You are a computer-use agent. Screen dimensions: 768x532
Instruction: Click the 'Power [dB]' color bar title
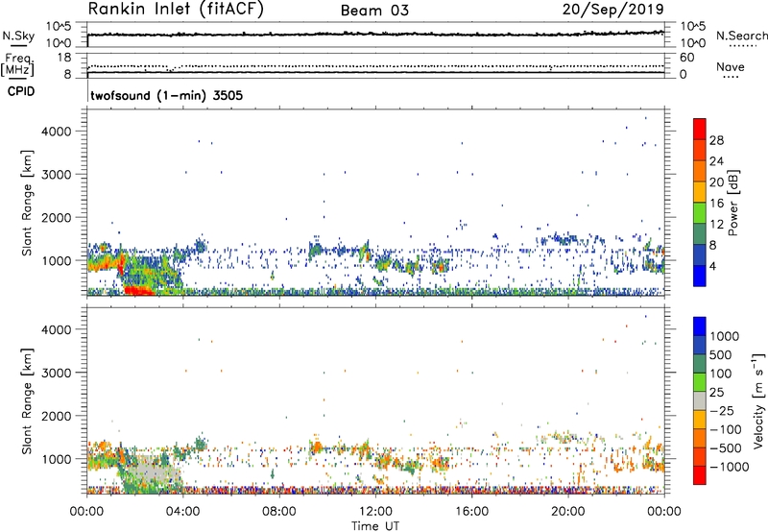point(732,203)
